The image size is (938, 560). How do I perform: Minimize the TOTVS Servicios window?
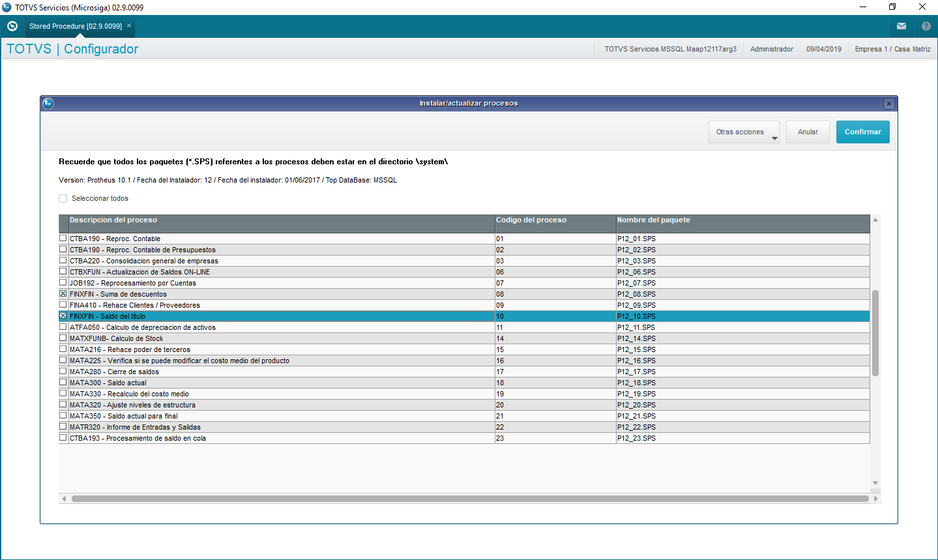862,7
